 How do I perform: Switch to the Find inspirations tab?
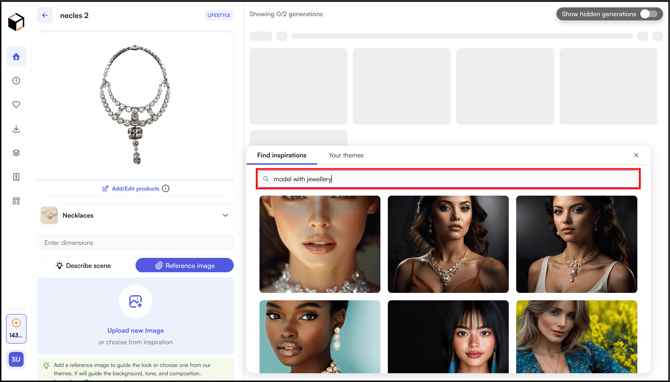282,155
